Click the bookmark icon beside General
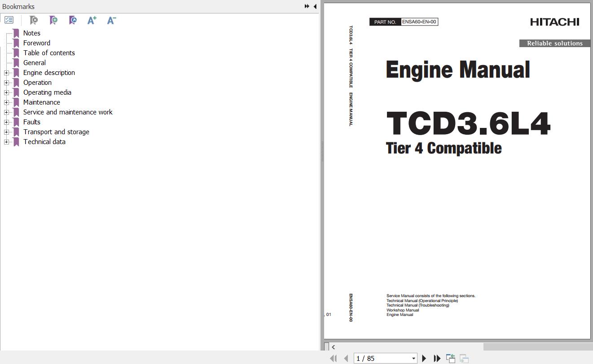This screenshot has height=364, width=593. 16,63
